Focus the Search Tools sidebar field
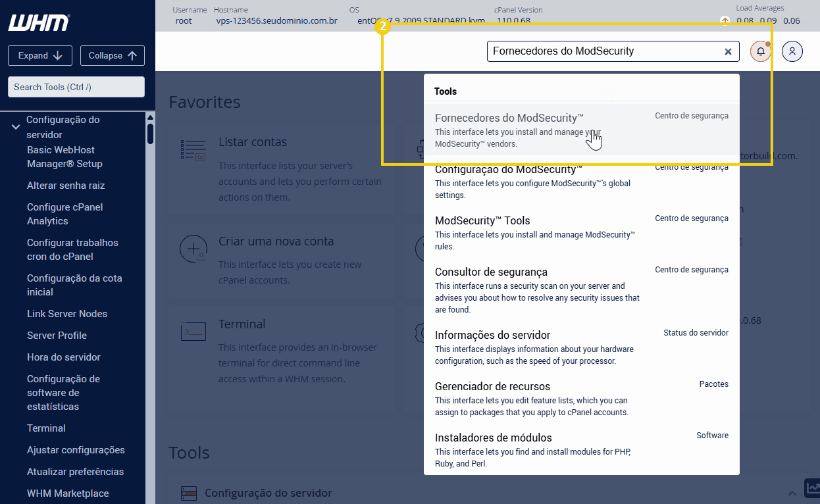 (76, 87)
